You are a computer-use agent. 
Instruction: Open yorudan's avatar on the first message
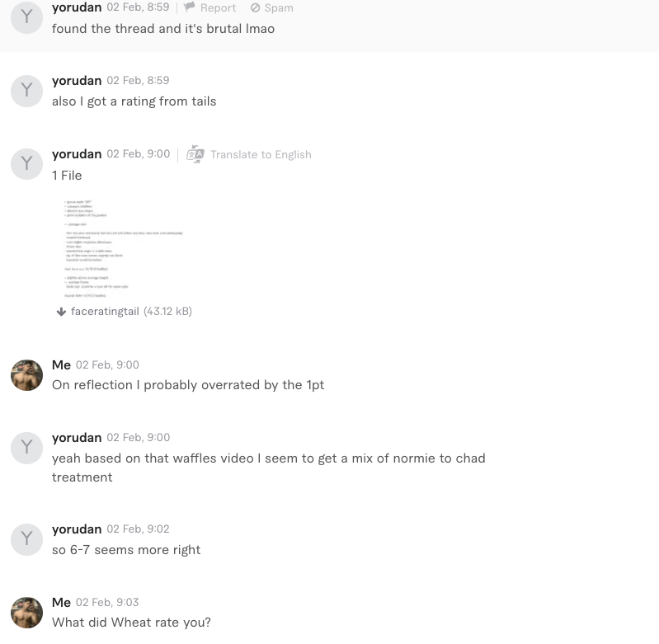point(26,17)
